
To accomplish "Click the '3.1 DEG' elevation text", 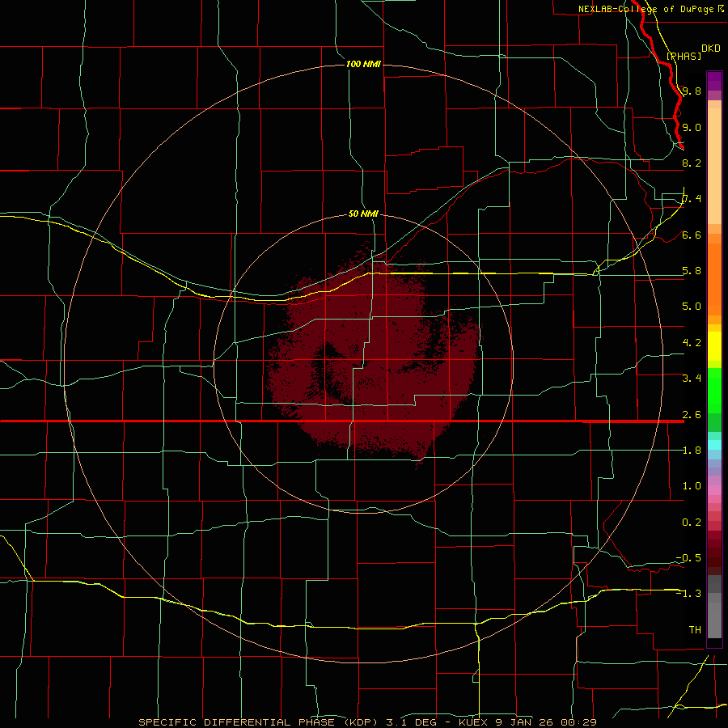I will 412,722.
